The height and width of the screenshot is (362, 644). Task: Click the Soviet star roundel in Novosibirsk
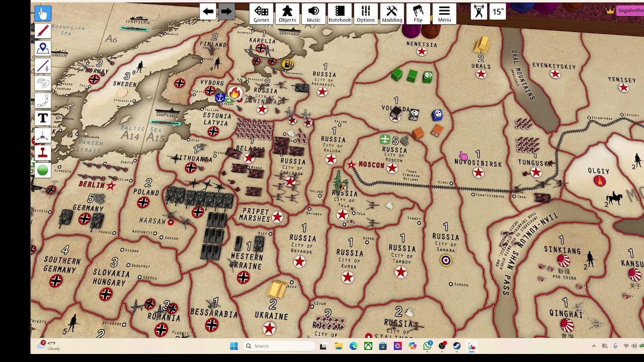478,173
